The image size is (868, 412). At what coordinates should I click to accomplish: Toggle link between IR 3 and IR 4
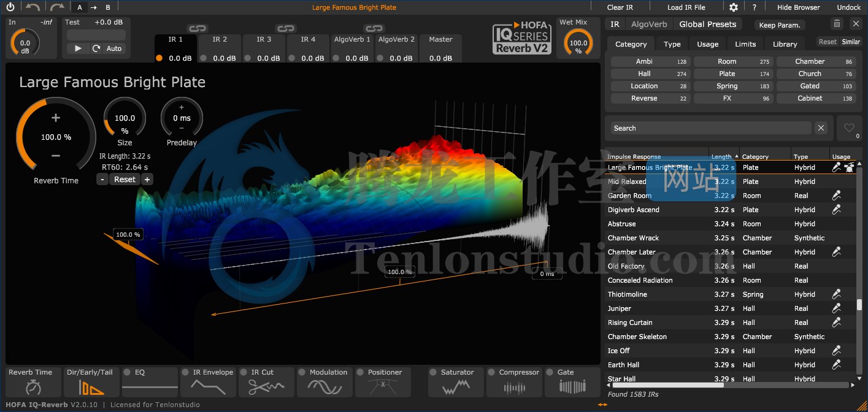[286, 28]
